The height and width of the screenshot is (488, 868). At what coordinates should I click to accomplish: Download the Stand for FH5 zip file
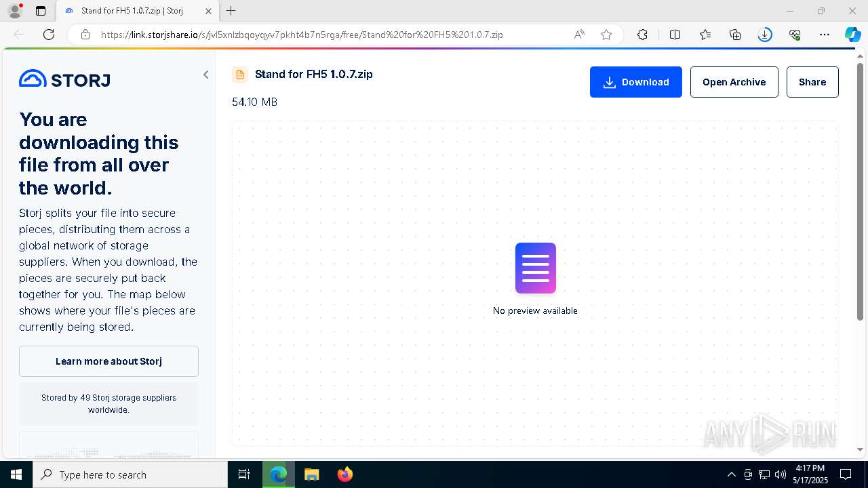coord(636,82)
